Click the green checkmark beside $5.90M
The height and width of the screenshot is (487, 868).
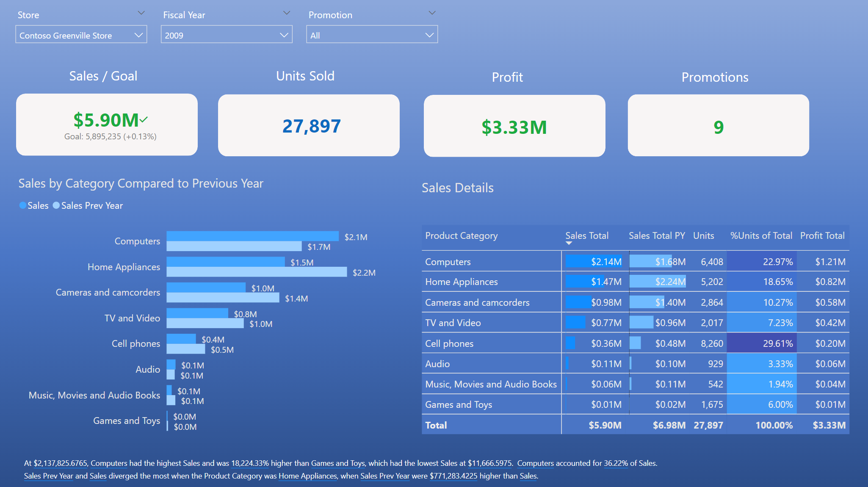[x=144, y=119]
